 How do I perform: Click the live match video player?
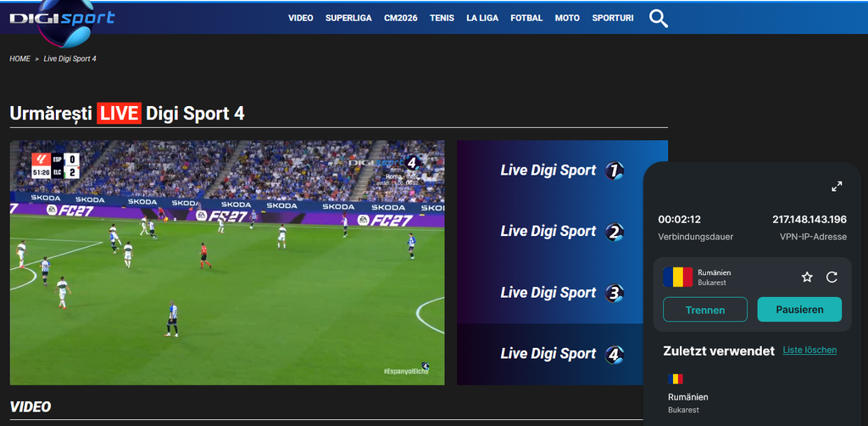click(227, 262)
